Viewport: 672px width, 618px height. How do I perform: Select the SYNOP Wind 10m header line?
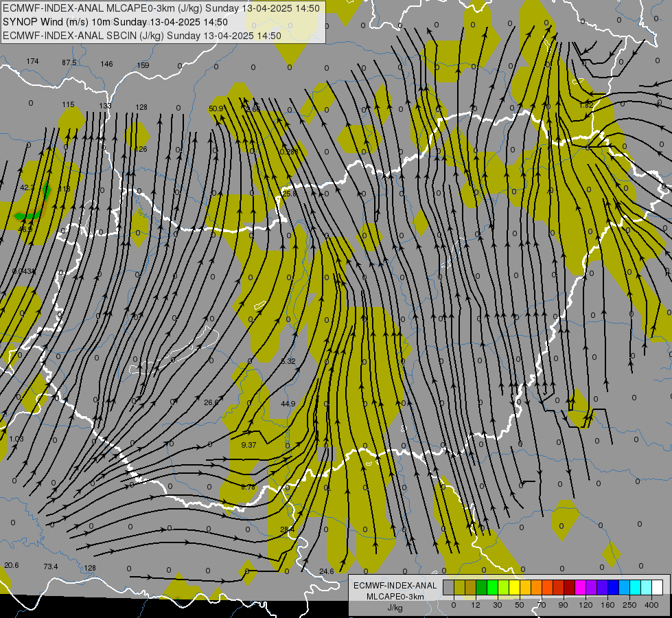[115, 22]
